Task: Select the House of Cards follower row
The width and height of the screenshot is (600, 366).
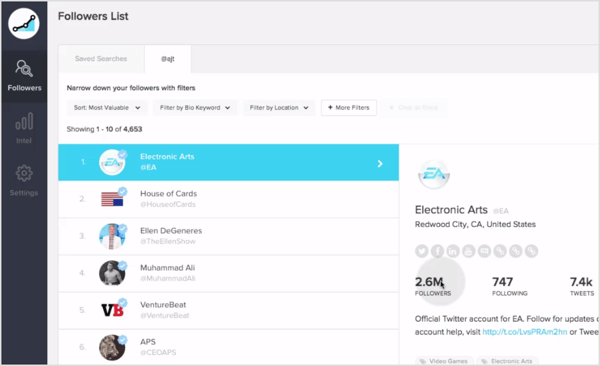Action: tap(228, 199)
